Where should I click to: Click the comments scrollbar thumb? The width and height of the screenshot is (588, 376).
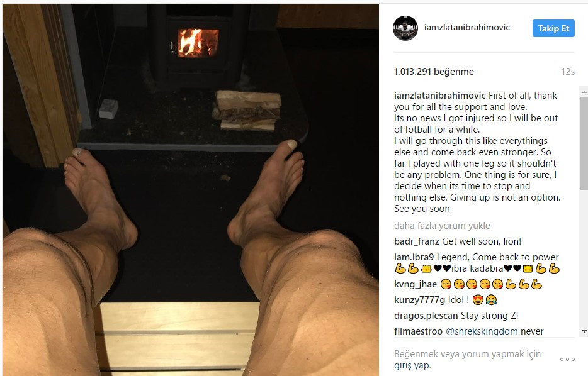[x=584, y=143]
